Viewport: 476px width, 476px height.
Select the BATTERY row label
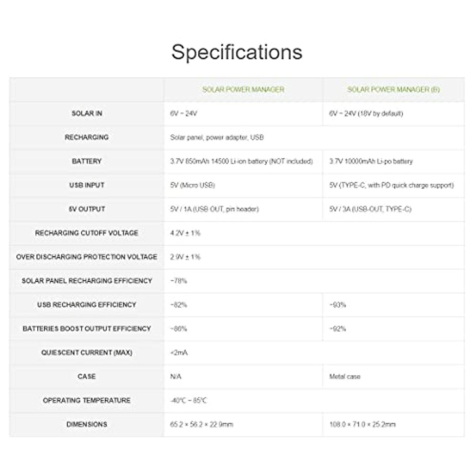[x=87, y=161]
